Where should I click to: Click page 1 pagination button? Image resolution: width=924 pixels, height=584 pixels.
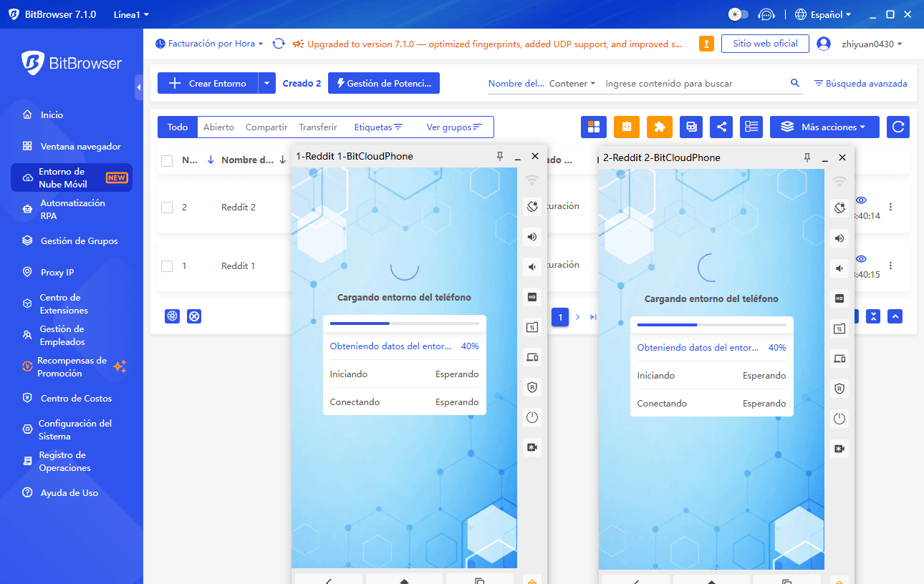(560, 316)
